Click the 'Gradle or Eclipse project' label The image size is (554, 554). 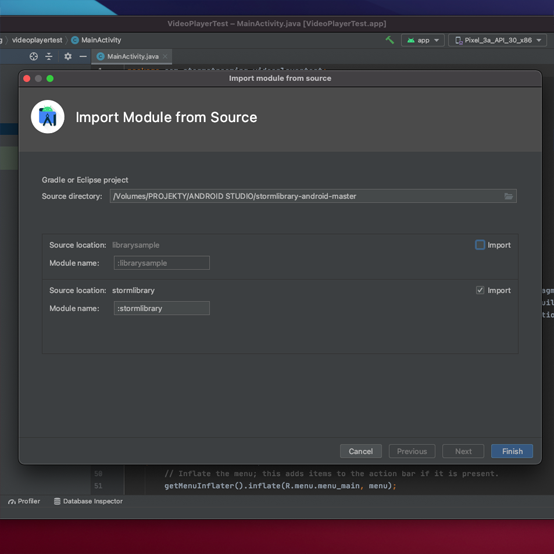[x=85, y=180]
